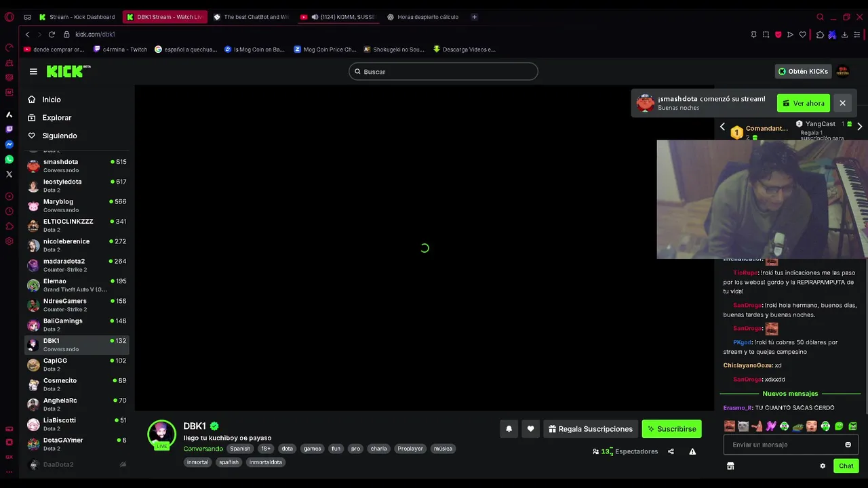
Task: Take a snapshot with the capture icon
Action: pyautogui.click(x=766, y=35)
